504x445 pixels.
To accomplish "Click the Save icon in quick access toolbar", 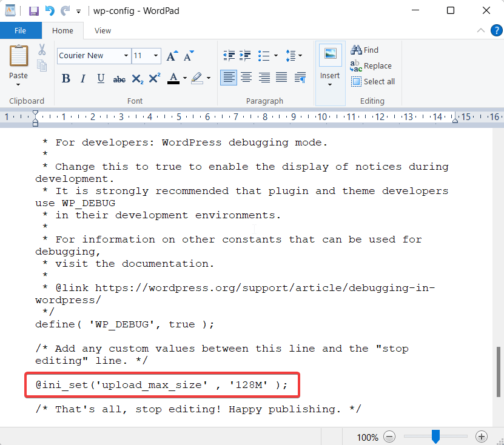I will point(34,11).
